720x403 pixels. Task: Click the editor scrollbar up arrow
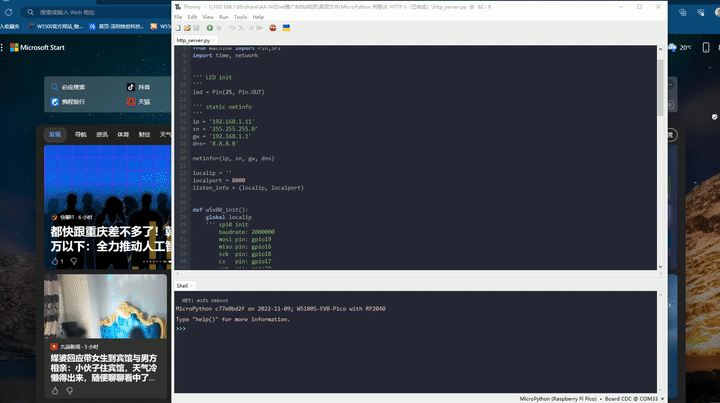(x=660, y=49)
